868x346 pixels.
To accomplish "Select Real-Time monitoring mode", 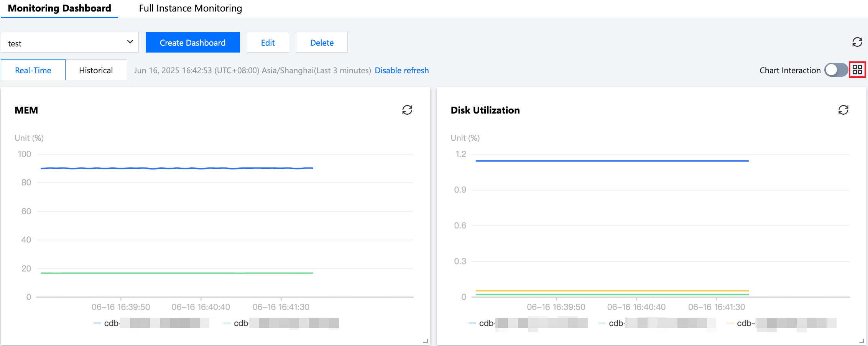I will [x=33, y=70].
